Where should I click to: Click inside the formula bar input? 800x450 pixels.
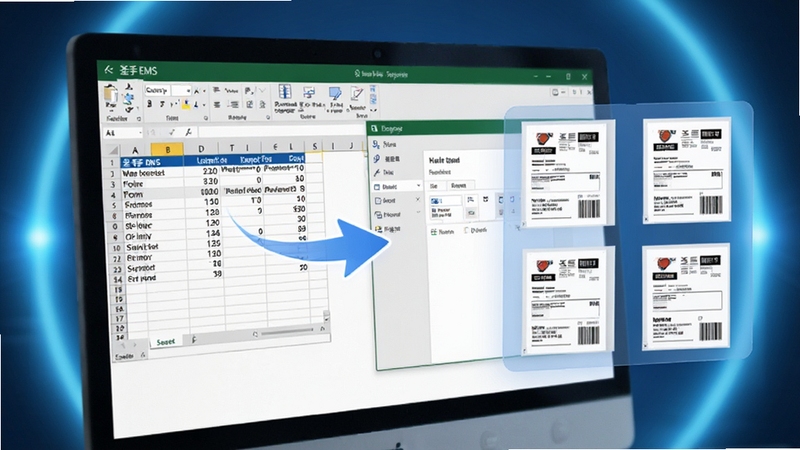(281, 132)
